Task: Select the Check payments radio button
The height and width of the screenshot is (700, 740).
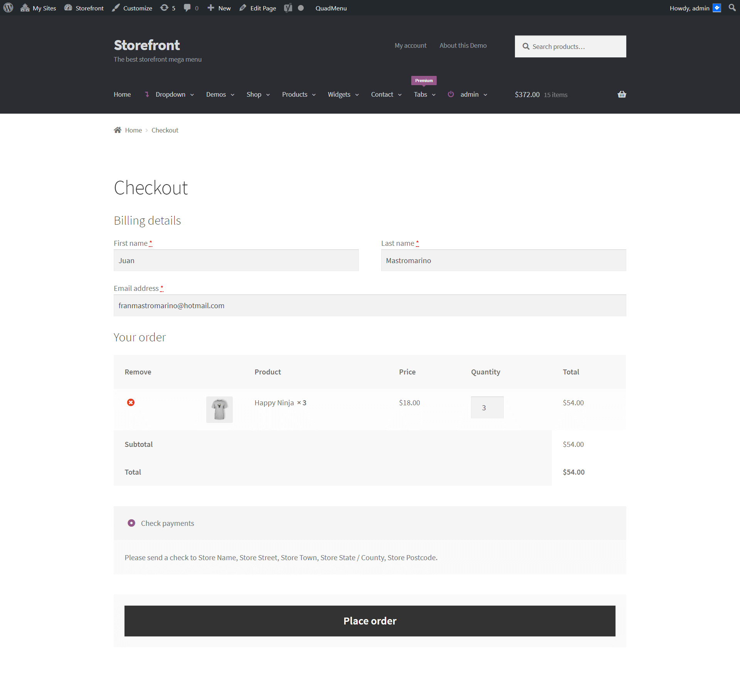Action: tap(131, 523)
